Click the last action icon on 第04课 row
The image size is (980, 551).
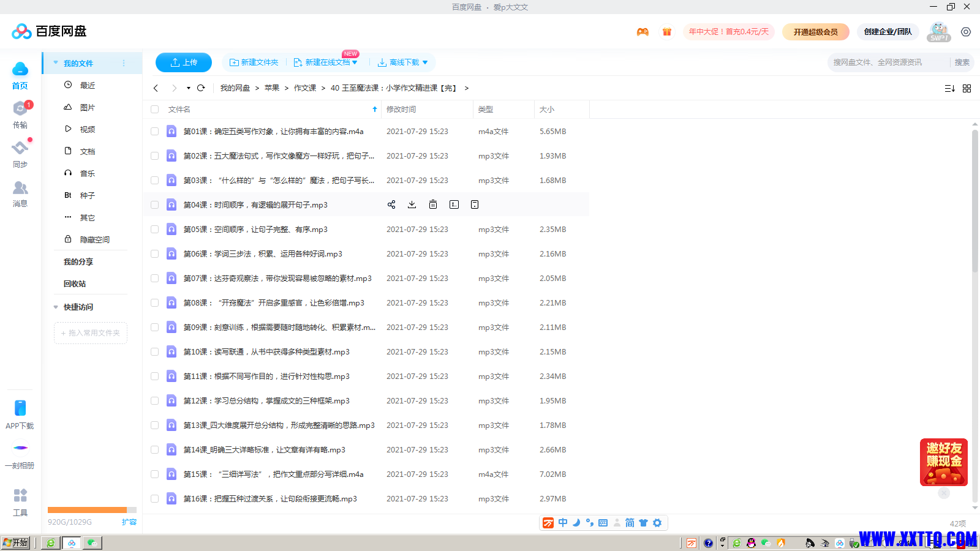(475, 204)
